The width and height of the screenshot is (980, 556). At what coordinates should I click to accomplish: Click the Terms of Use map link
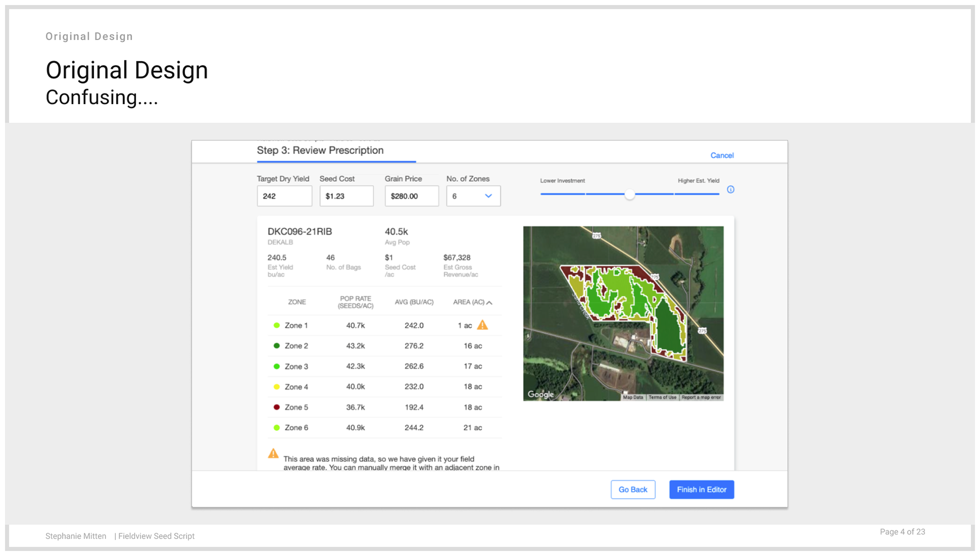tap(662, 397)
